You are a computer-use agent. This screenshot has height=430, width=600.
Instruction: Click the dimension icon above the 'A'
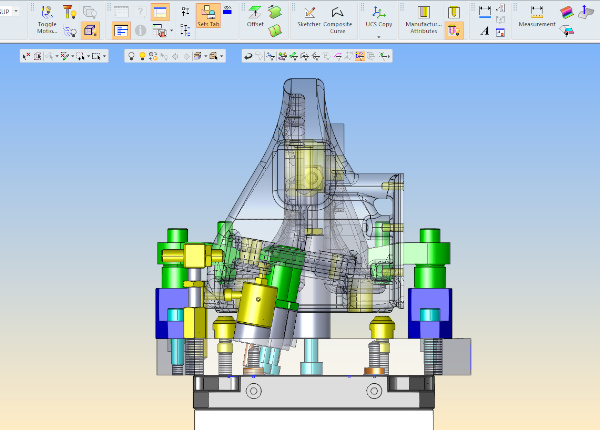click(485, 12)
